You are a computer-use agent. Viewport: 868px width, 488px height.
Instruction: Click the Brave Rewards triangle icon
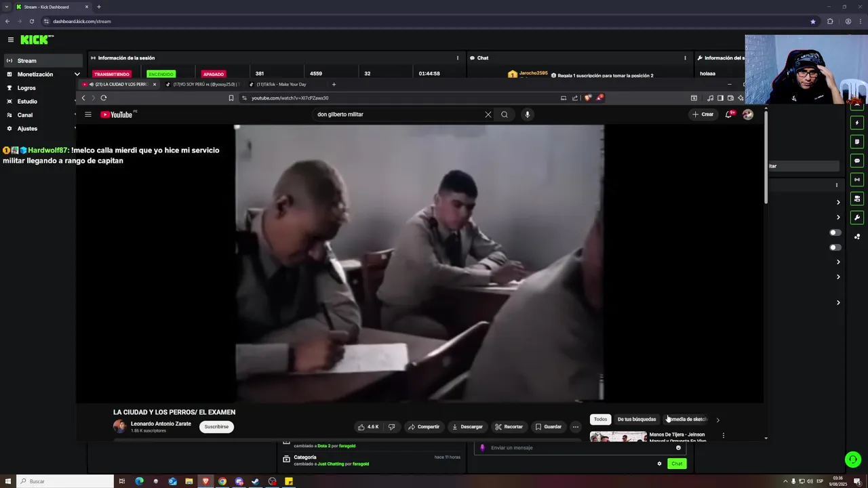point(599,98)
